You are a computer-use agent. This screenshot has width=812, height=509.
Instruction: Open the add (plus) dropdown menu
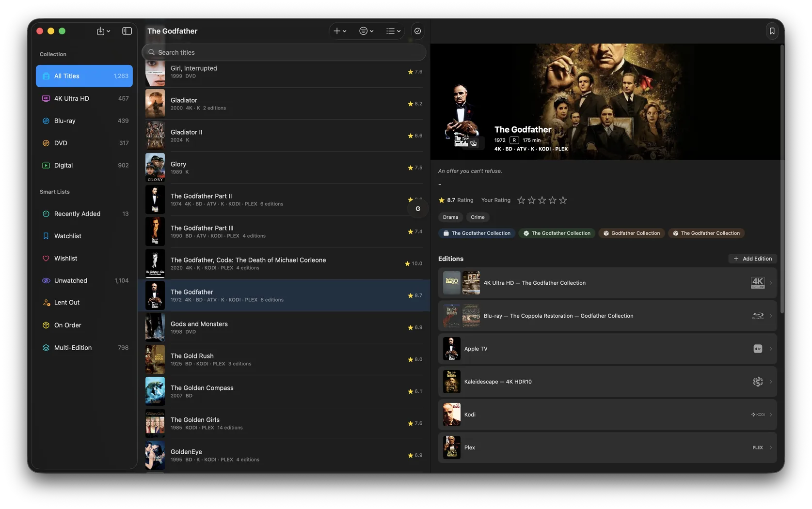coord(340,31)
